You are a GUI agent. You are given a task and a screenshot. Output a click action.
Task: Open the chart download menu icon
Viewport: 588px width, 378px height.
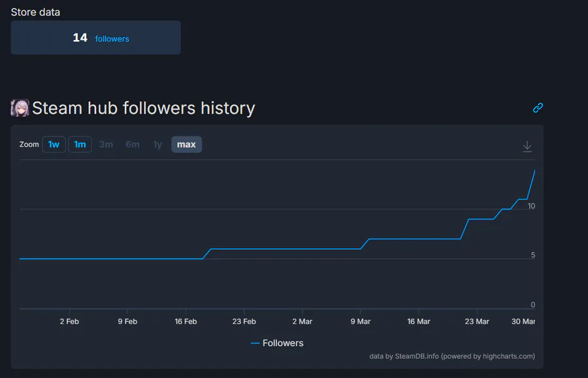527,147
